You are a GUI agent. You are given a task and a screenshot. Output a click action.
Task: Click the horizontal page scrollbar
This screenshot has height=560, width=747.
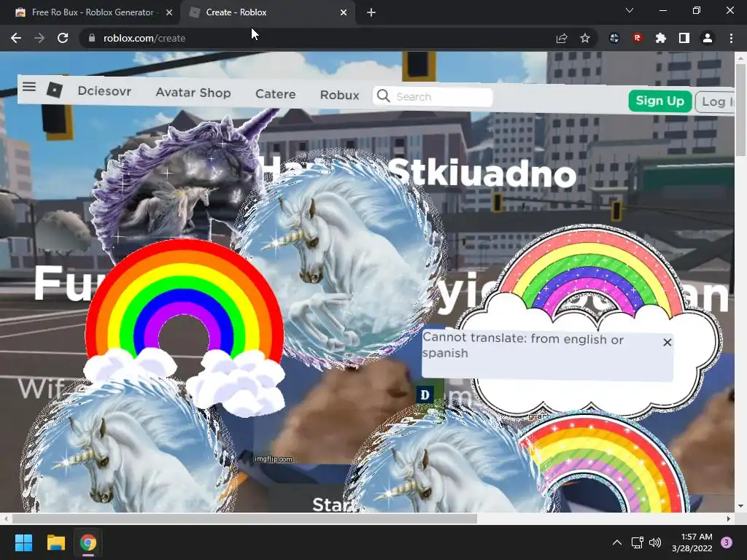pos(244,518)
